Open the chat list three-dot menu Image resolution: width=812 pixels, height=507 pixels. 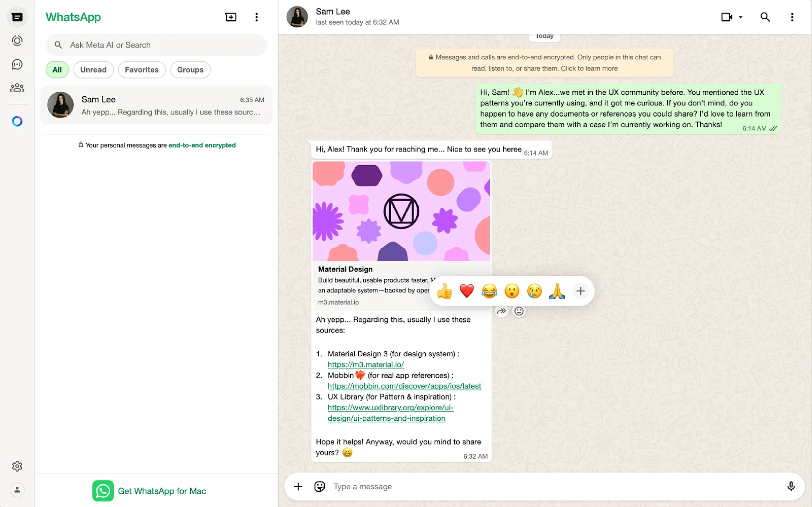tap(256, 17)
